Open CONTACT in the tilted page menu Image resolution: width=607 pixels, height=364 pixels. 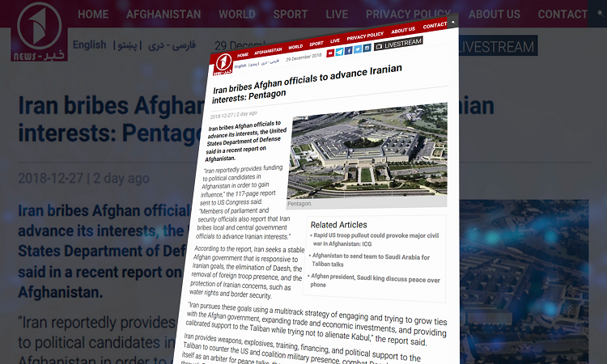(x=435, y=26)
